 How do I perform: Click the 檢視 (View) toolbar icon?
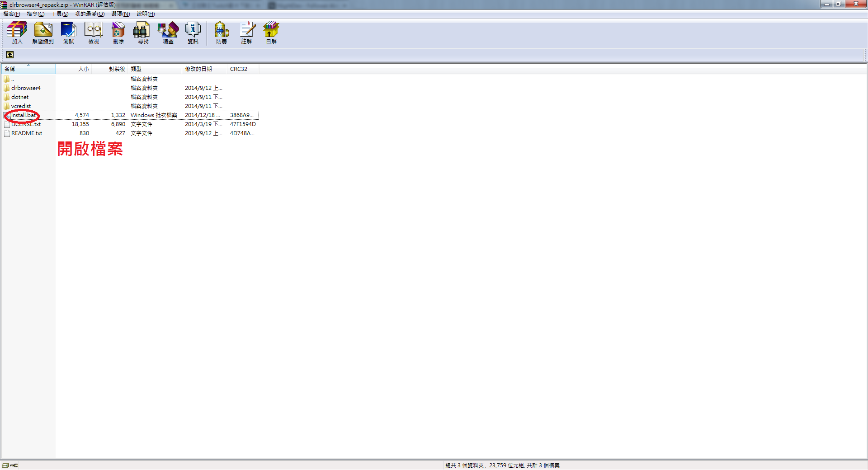94,33
